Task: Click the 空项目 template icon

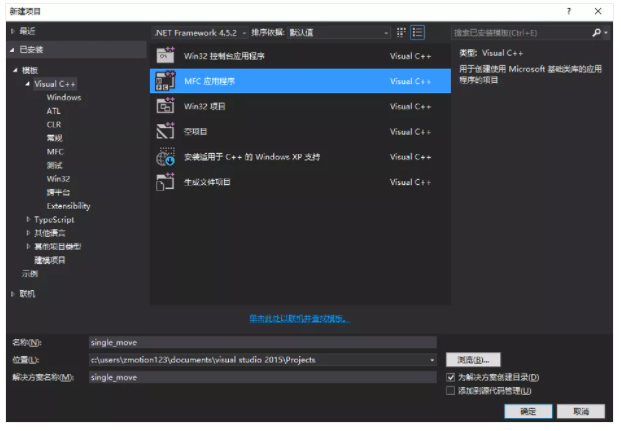Action: click(x=165, y=131)
